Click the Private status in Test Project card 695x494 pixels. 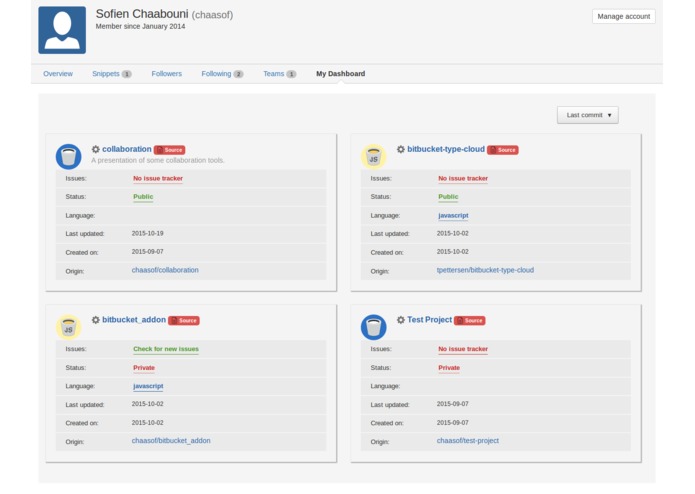click(449, 368)
